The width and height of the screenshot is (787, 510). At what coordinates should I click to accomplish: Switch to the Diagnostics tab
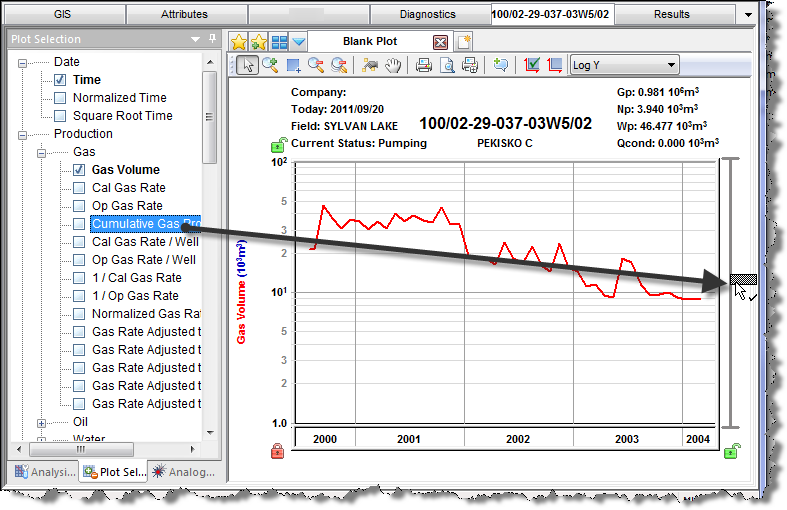click(x=427, y=14)
